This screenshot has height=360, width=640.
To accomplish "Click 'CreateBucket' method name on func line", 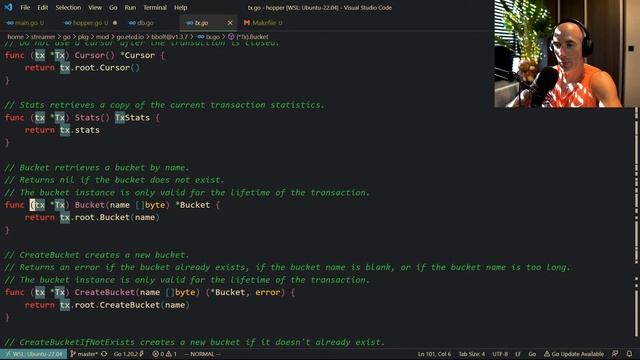I will click(104, 292).
